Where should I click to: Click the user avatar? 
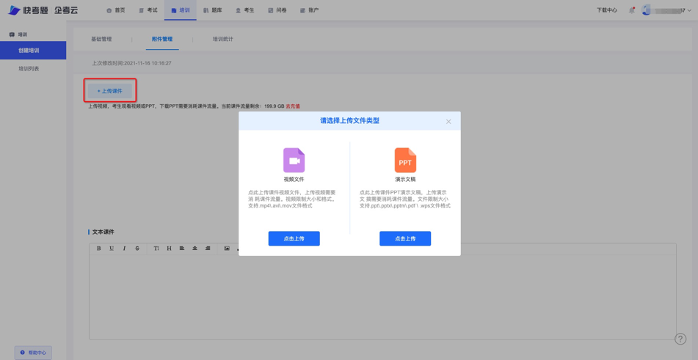[x=646, y=10]
